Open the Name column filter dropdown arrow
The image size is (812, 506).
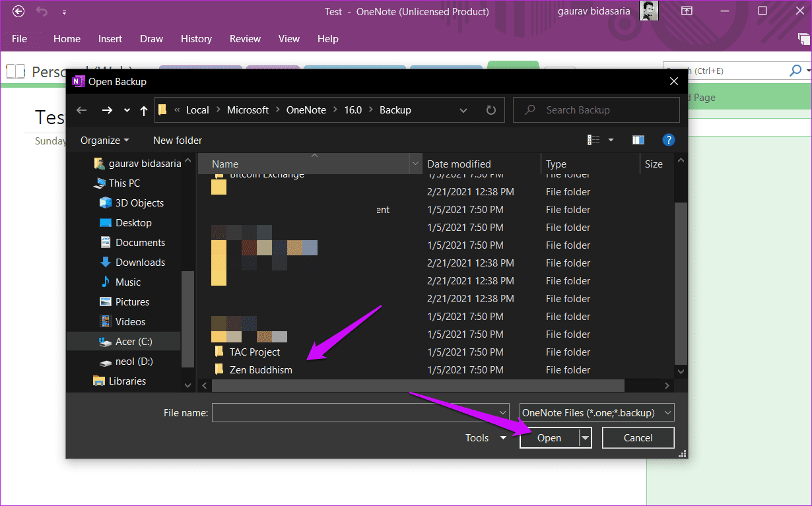click(415, 164)
